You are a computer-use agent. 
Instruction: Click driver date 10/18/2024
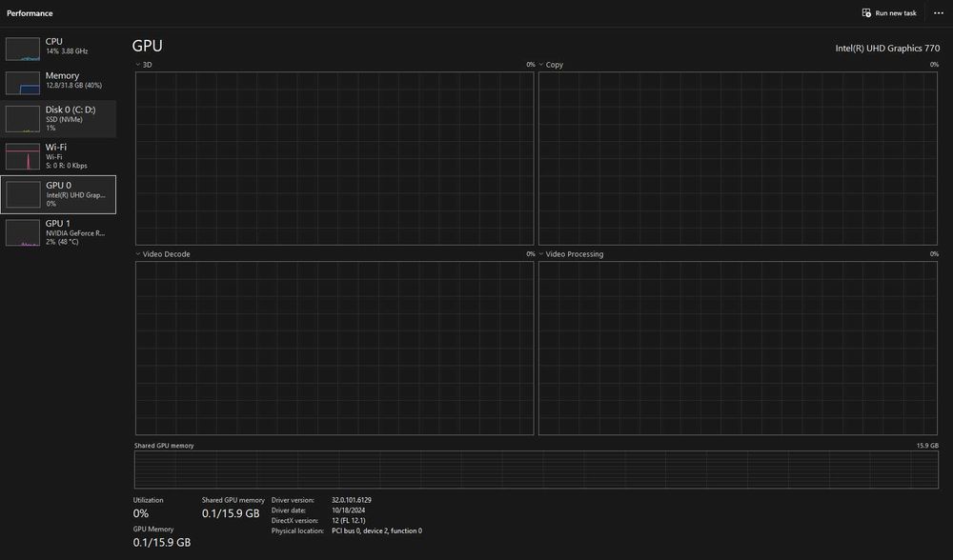[348, 510]
